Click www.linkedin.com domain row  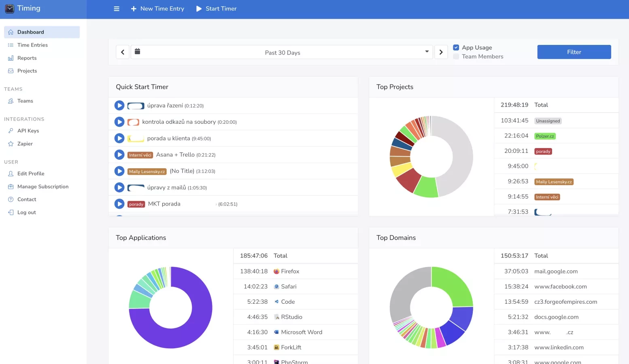coord(557,347)
